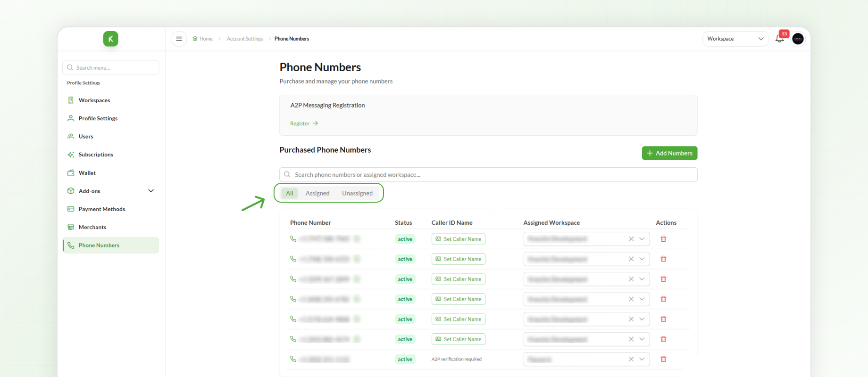868x377 pixels.
Task: Open the user profile avatar
Action: (x=798, y=39)
